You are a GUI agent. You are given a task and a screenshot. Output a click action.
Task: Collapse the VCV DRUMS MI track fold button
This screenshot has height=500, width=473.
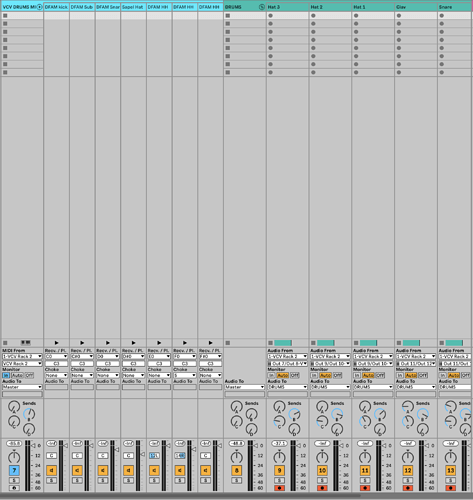pos(40,7)
